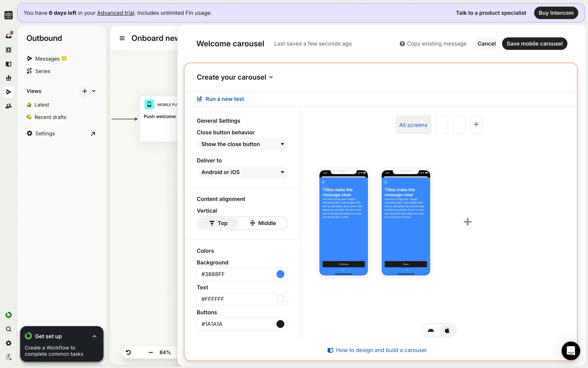The image size is (588, 368).
Task: Switch preview to Android device
Action: point(431,330)
